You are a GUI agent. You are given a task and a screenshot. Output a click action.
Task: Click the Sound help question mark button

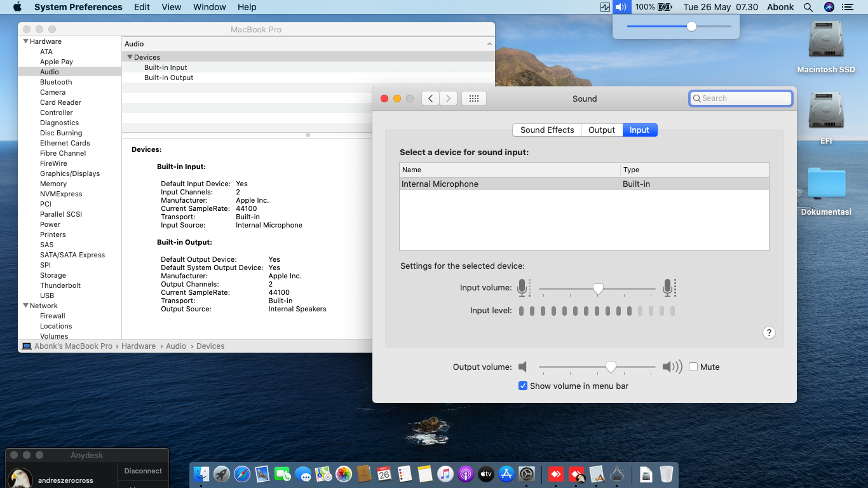(769, 333)
